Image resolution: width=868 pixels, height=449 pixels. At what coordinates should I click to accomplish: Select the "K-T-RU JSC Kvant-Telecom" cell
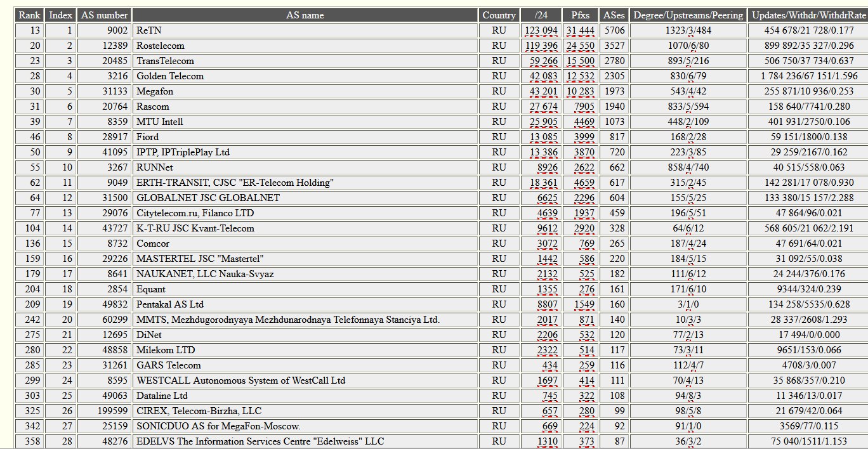point(305,228)
